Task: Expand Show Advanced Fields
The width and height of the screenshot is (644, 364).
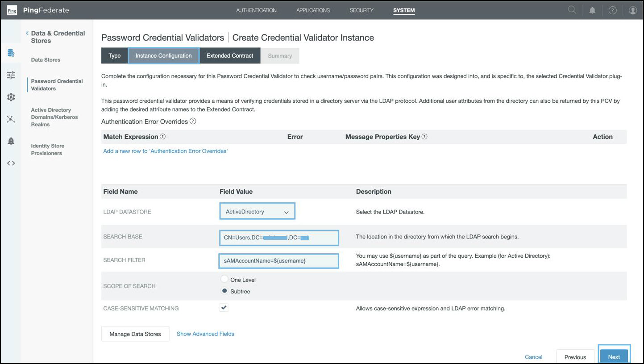Action: tap(205, 334)
